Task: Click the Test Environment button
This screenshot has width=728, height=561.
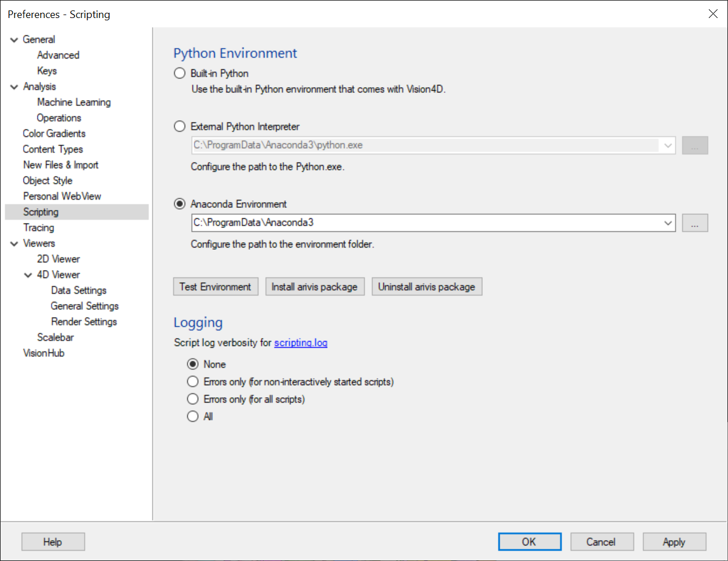Action: 216,286
